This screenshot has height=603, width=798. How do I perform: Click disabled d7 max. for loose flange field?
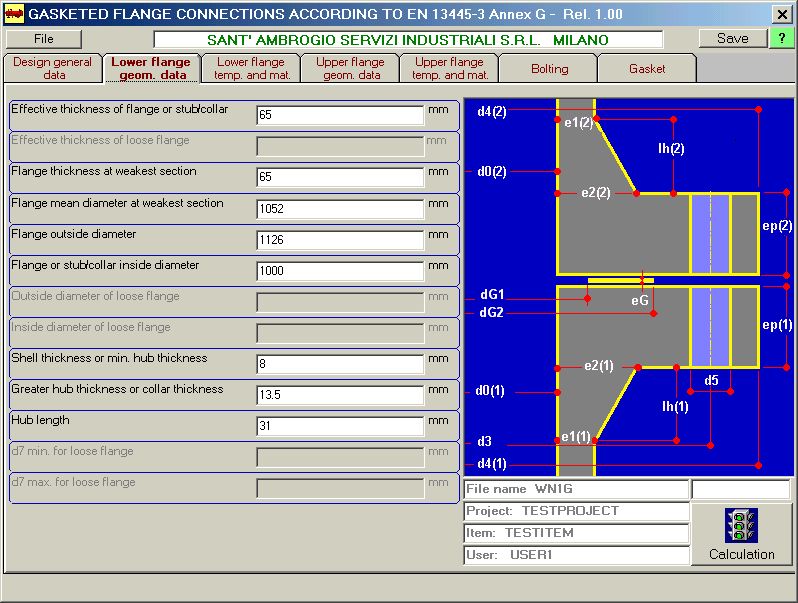click(x=340, y=488)
